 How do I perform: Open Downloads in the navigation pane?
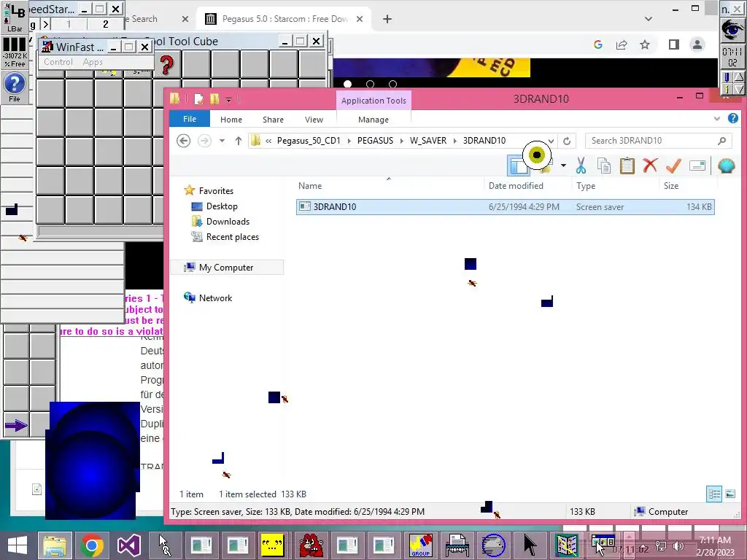tap(228, 222)
